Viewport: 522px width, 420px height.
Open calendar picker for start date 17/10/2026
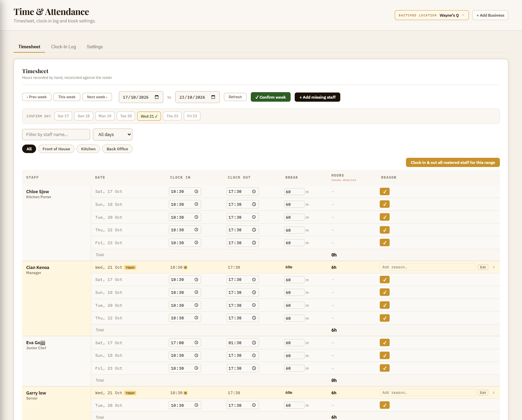(157, 97)
